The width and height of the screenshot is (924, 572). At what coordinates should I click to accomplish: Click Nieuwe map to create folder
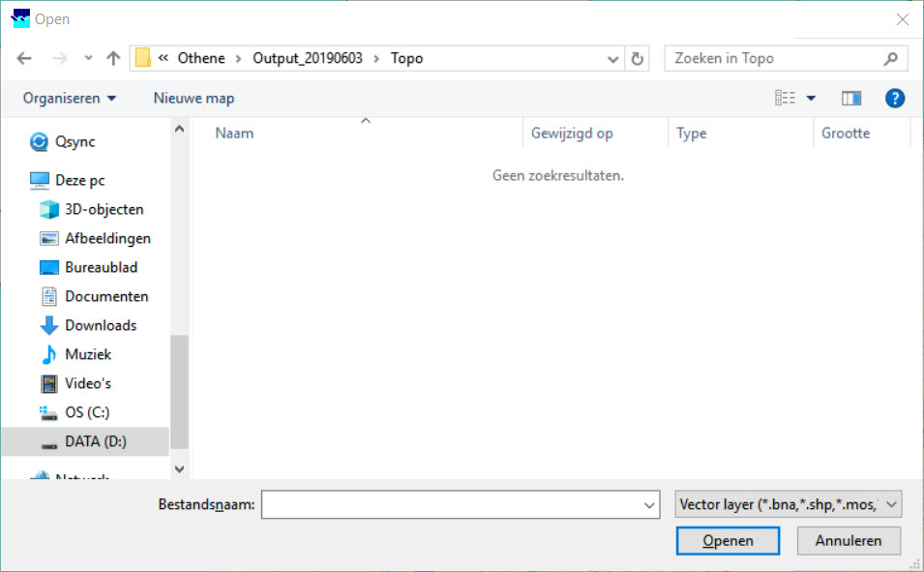point(194,98)
